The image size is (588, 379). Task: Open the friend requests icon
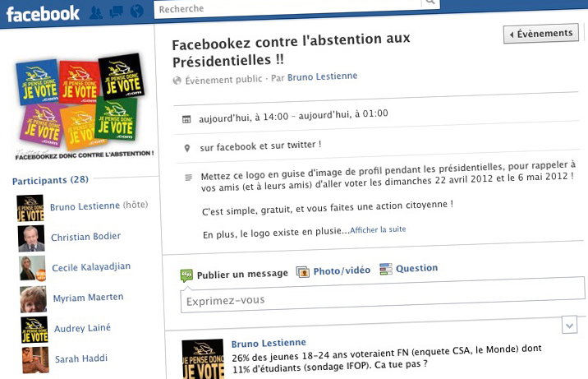pyautogui.click(x=96, y=12)
